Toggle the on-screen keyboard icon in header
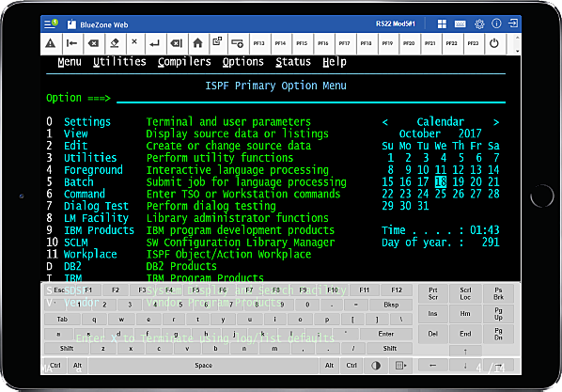The width and height of the screenshot is (562, 392). [x=460, y=24]
